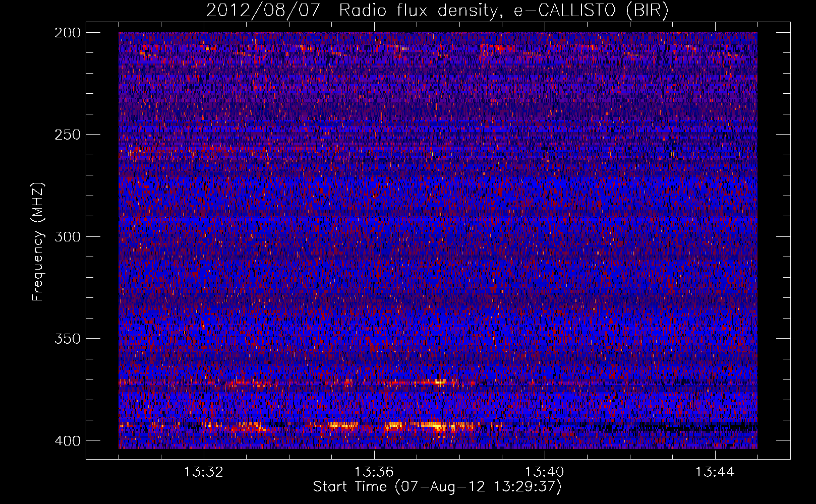Click the 400 frequency tick label
This screenshot has height=504, width=816.
(67, 441)
